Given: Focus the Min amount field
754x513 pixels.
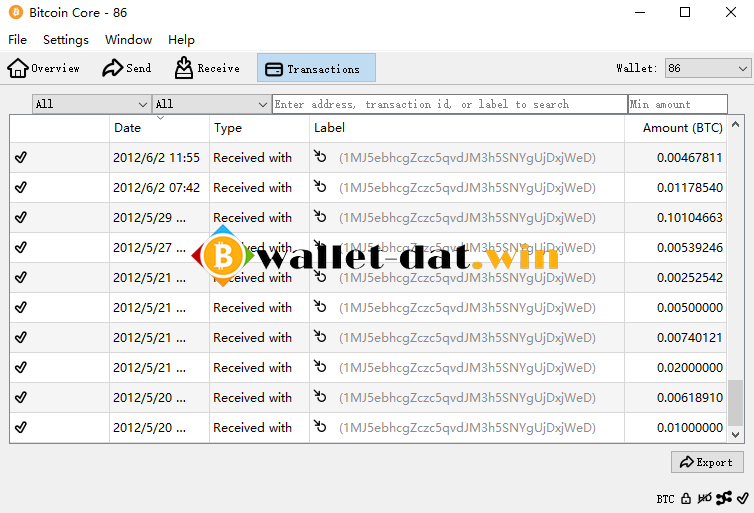Looking at the screenshot, I should [x=678, y=104].
